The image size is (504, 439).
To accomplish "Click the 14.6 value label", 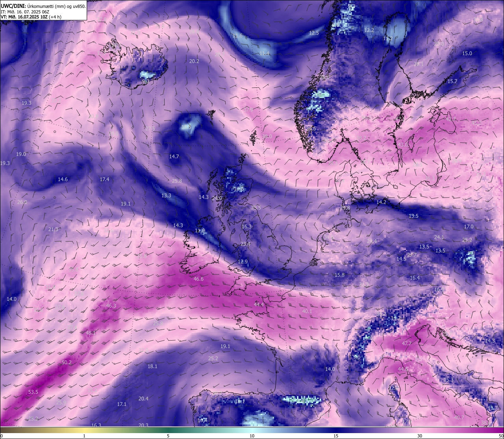I will tap(63, 179).
